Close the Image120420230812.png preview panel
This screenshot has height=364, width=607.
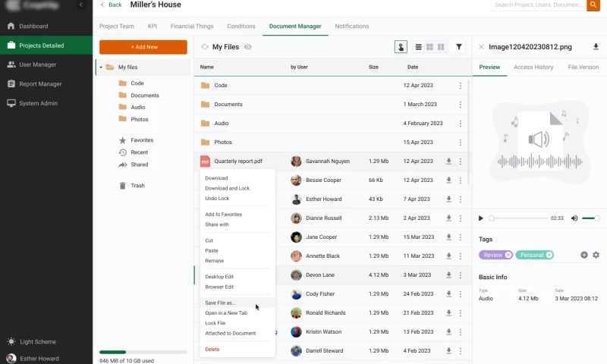481,47
